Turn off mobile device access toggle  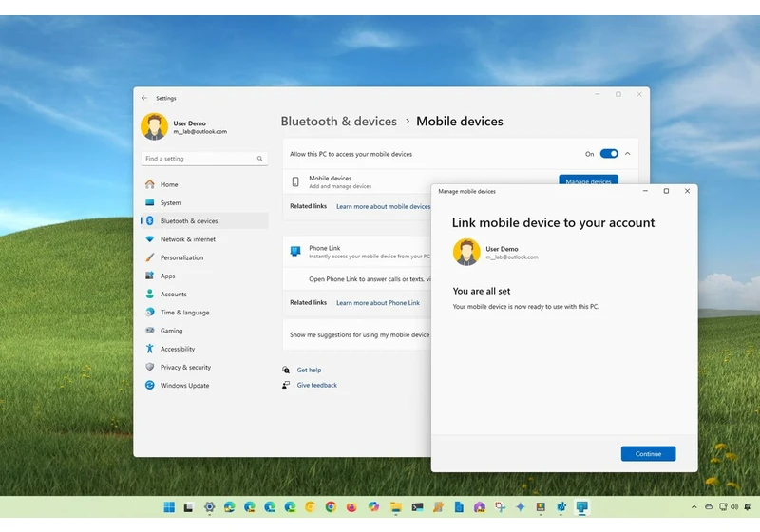pyautogui.click(x=609, y=154)
